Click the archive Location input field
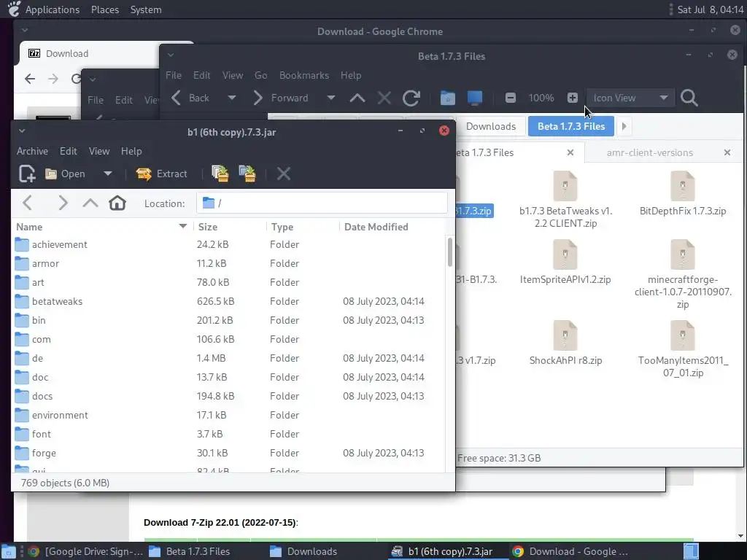 click(322, 203)
